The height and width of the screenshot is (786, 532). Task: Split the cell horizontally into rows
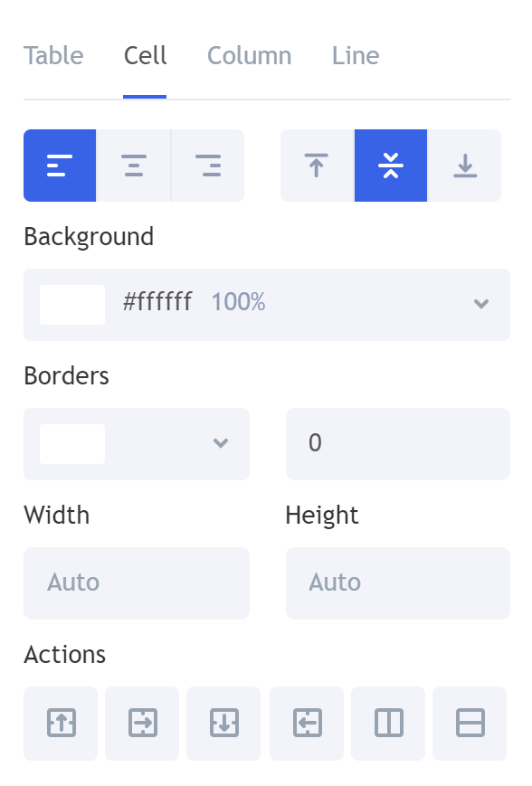click(x=470, y=723)
